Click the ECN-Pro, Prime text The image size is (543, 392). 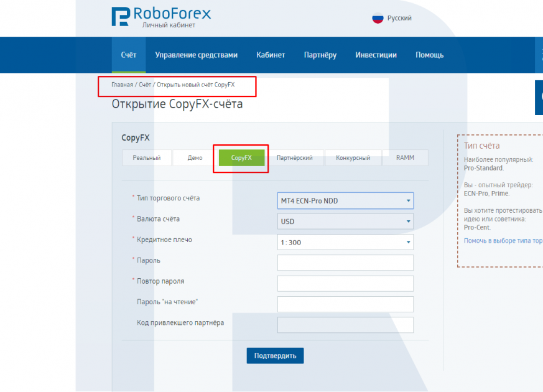tap(486, 194)
